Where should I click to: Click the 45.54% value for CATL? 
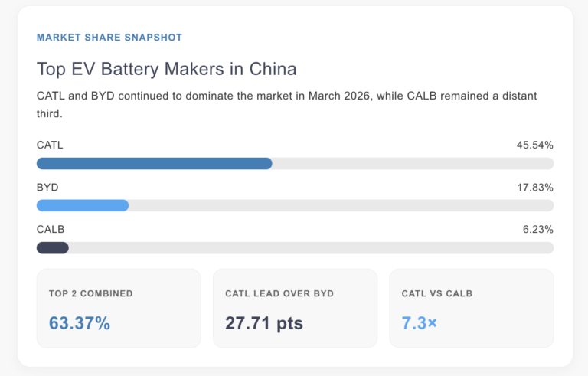[x=534, y=145]
